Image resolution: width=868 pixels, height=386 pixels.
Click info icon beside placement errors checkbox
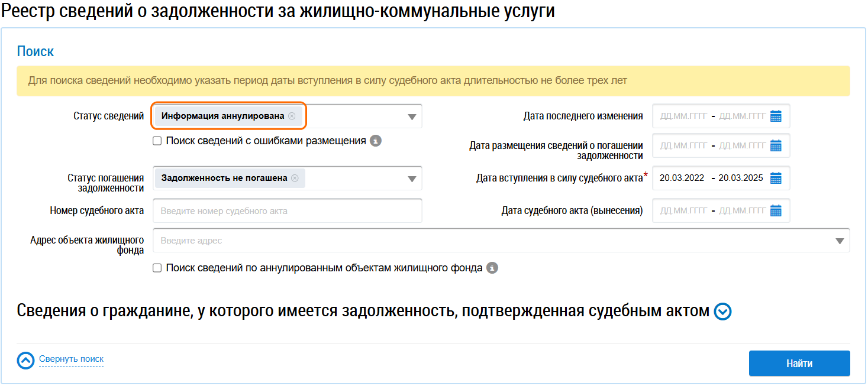coord(375,141)
